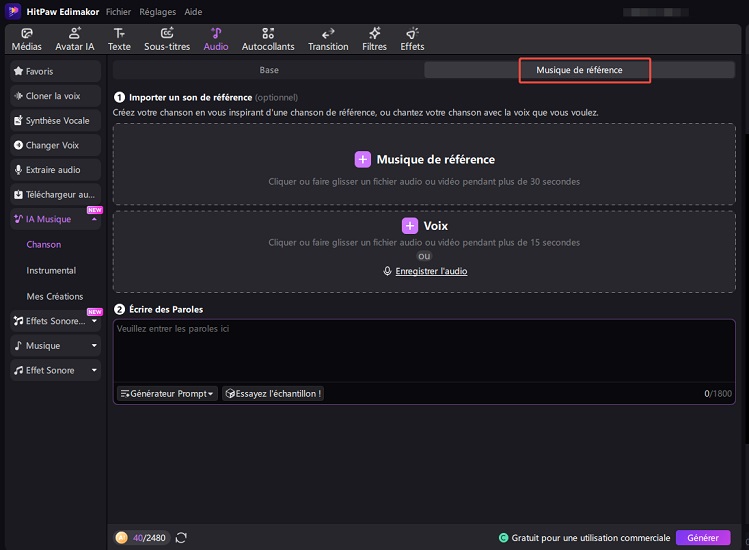Open the Transition tool
Screen dimensions: 749x550
click(x=328, y=39)
